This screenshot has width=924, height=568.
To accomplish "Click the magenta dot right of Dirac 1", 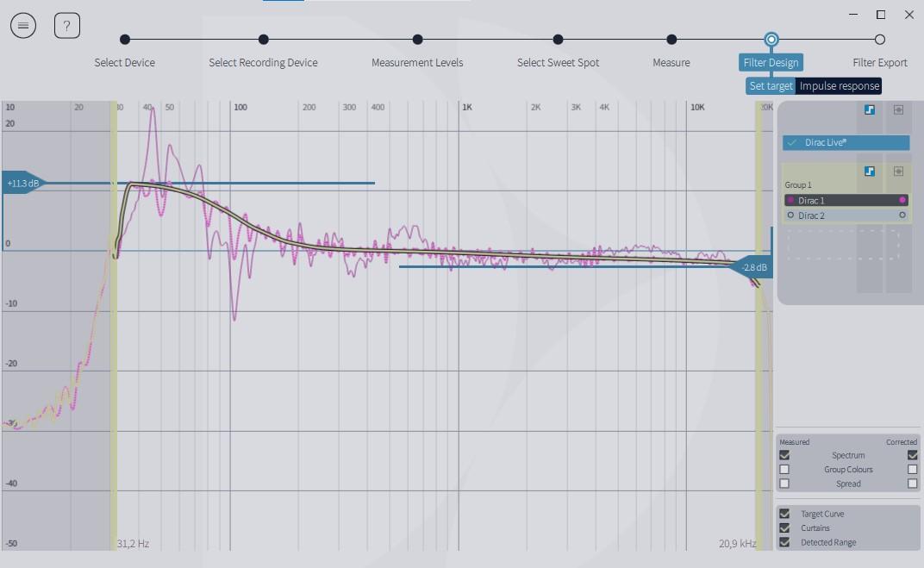I will [902, 200].
